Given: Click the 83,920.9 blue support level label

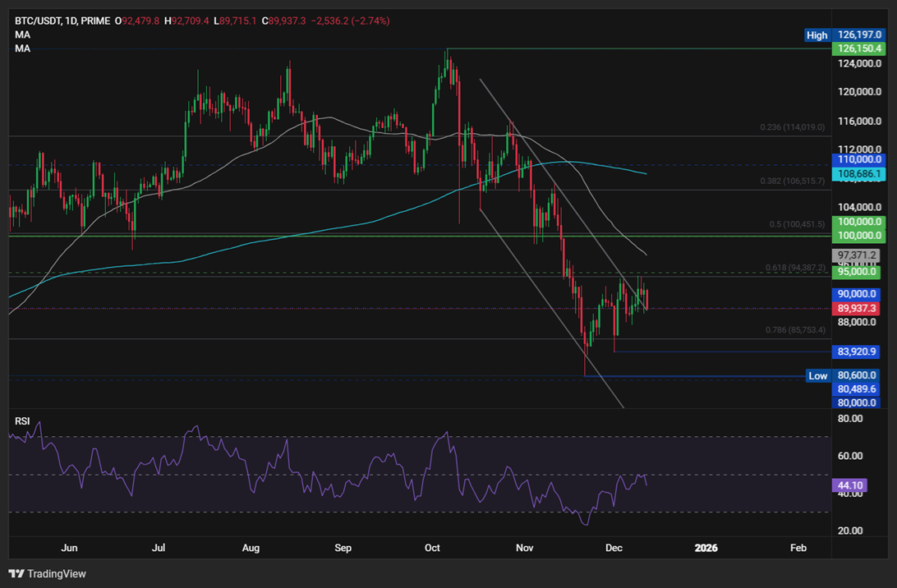Looking at the screenshot, I should (856, 351).
